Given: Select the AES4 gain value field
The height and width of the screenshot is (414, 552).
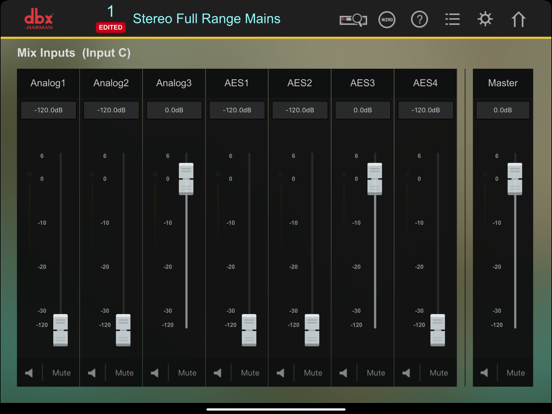Looking at the screenshot, I should pos(426,110).
